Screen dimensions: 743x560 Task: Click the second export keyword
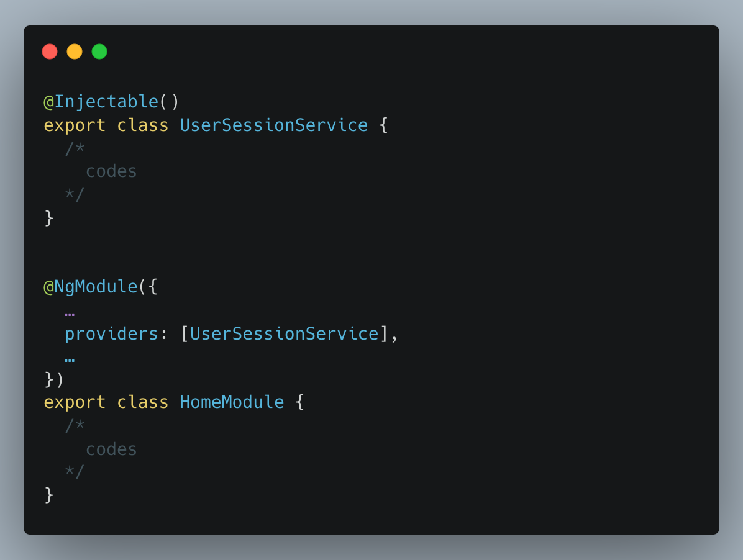click(x=75, y=403)
